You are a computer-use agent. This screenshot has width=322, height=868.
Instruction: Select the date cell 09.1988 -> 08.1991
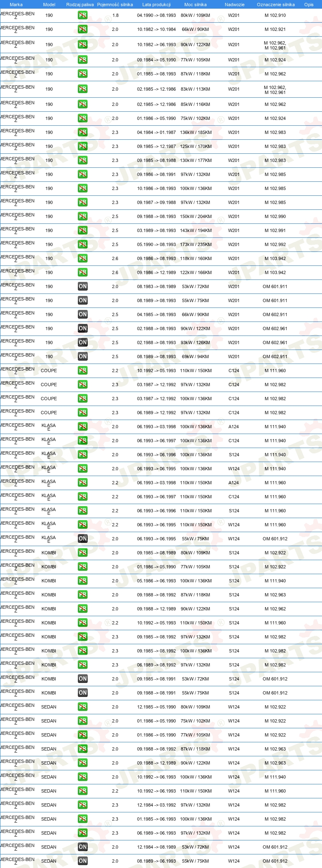coord(156,693)
